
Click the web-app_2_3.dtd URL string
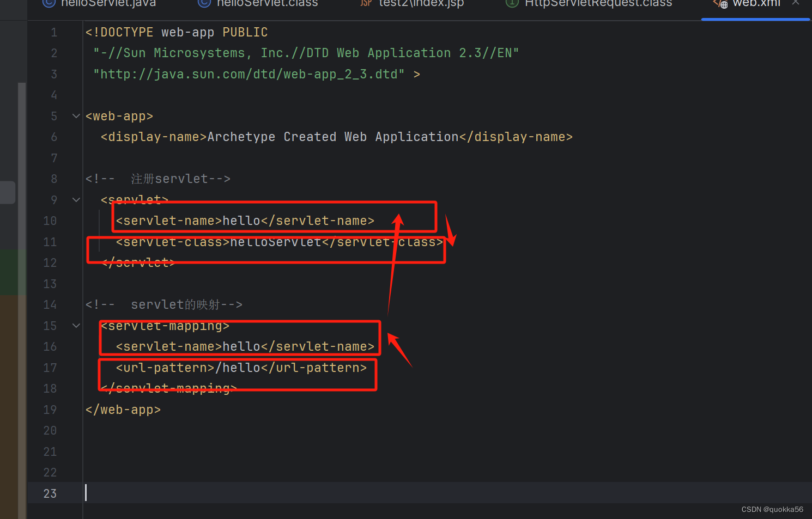point(249,75)
